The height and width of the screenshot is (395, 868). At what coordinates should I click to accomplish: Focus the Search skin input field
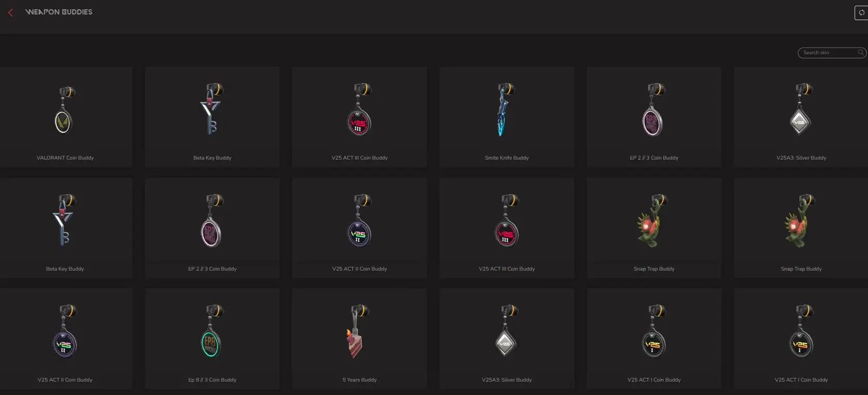coord(832,53)
